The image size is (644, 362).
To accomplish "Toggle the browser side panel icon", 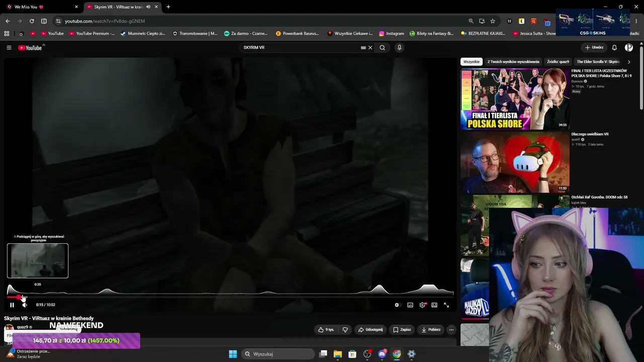I will click(x=44, y=21).
